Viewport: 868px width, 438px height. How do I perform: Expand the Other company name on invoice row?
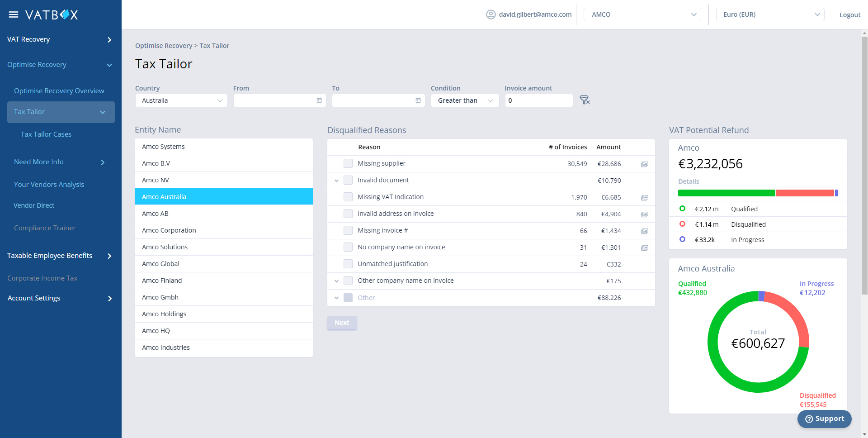point(336,281)
